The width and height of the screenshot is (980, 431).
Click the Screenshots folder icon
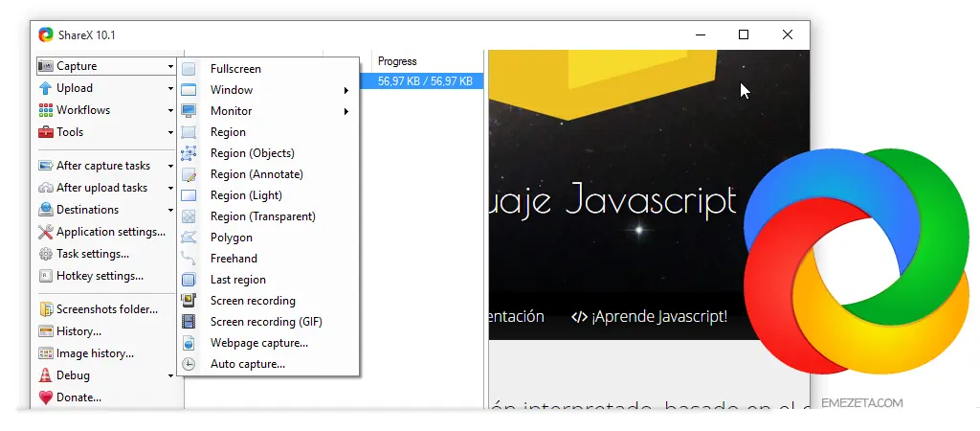pos(46,309)
